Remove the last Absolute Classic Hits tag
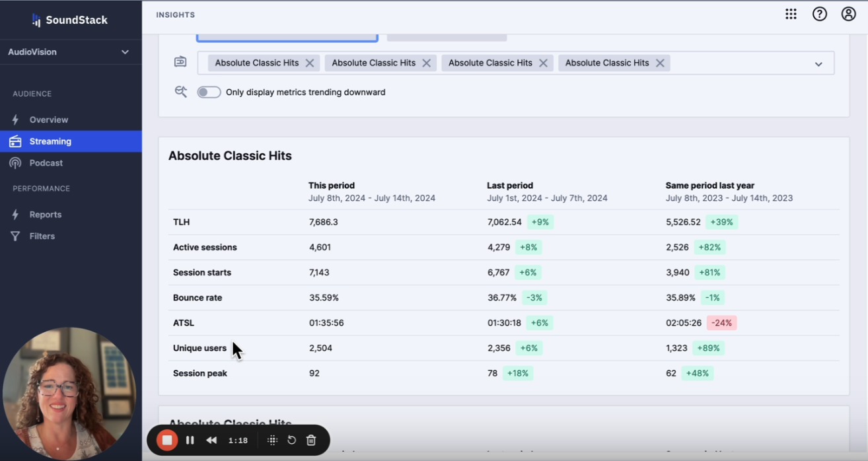The height and width of the screenshot is (461, 868). click(x=660, y=63)
